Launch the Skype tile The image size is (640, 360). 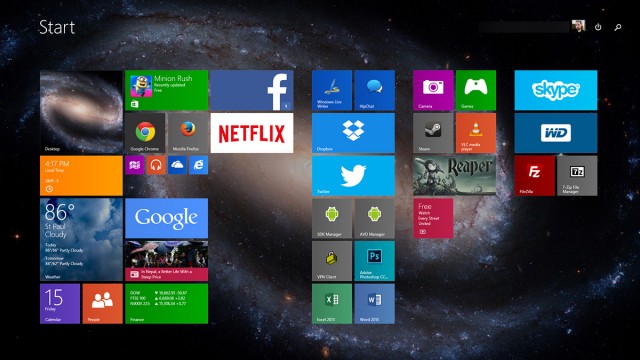(x=556, y=90)
